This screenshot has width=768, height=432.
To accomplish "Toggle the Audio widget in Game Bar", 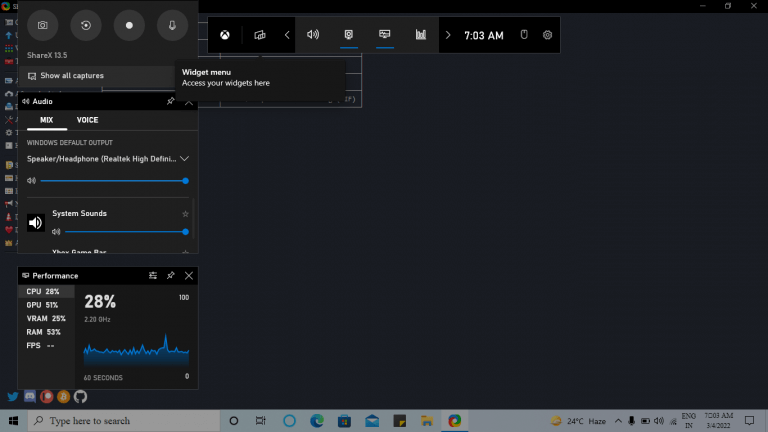I will click(313, 35).
